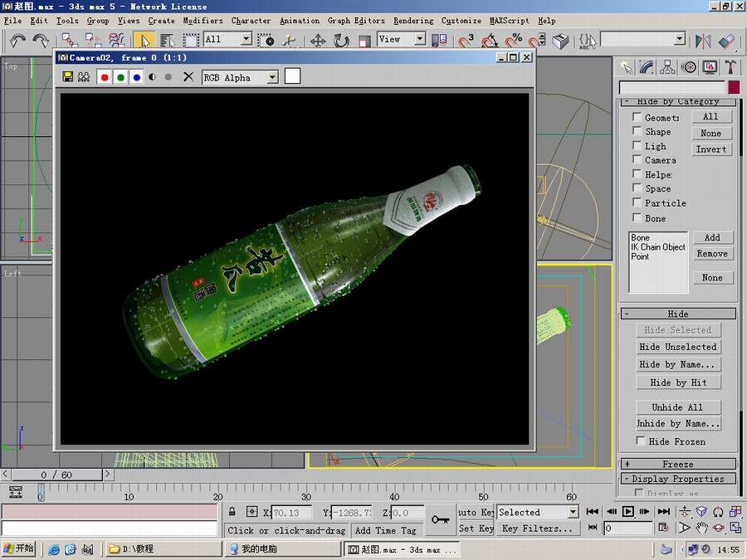Toggle the Angle Snap icon
Viewport: 747px width, 560px height.
pyautogui.click(x=489, y=41)
